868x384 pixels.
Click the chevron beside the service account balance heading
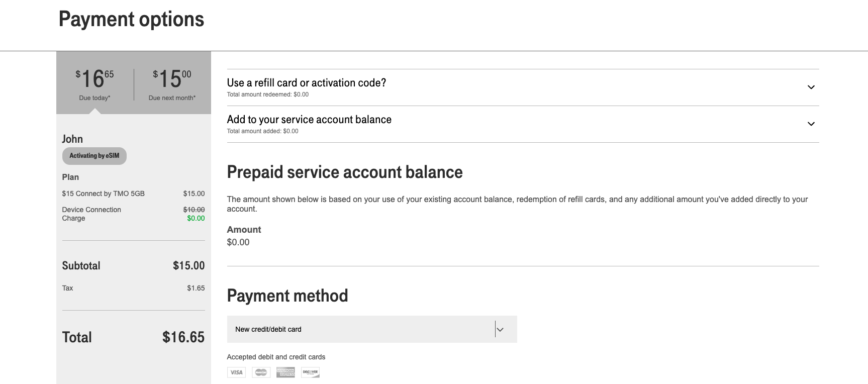coord(811,124)
